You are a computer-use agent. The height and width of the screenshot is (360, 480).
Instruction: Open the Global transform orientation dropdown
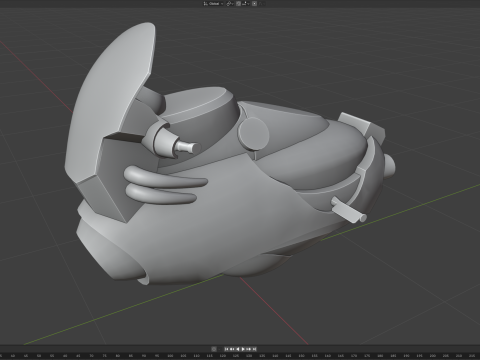coord(214,4)
